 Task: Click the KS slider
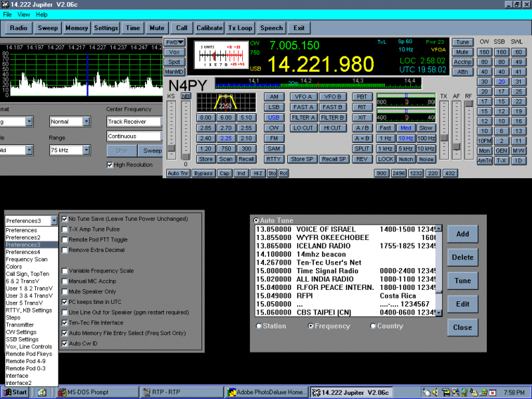point(172,129)
